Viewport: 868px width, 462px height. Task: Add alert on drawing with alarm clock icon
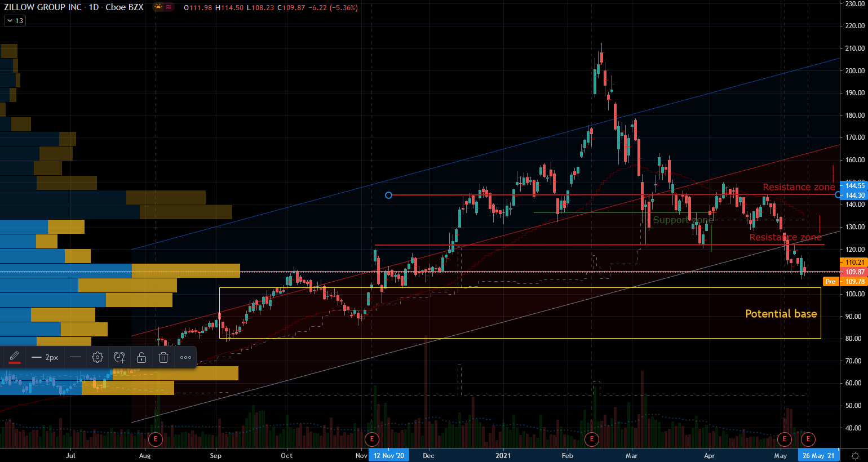(x=119, y=357)
